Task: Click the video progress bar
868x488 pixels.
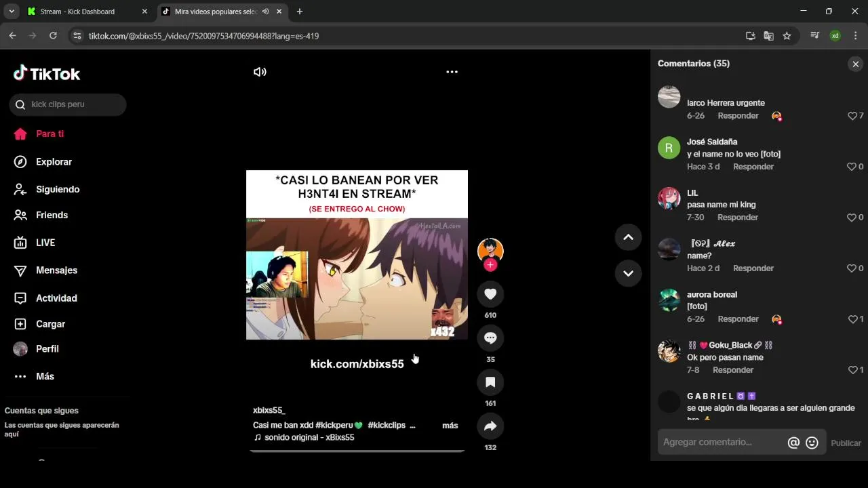Action: coord(357,451)
